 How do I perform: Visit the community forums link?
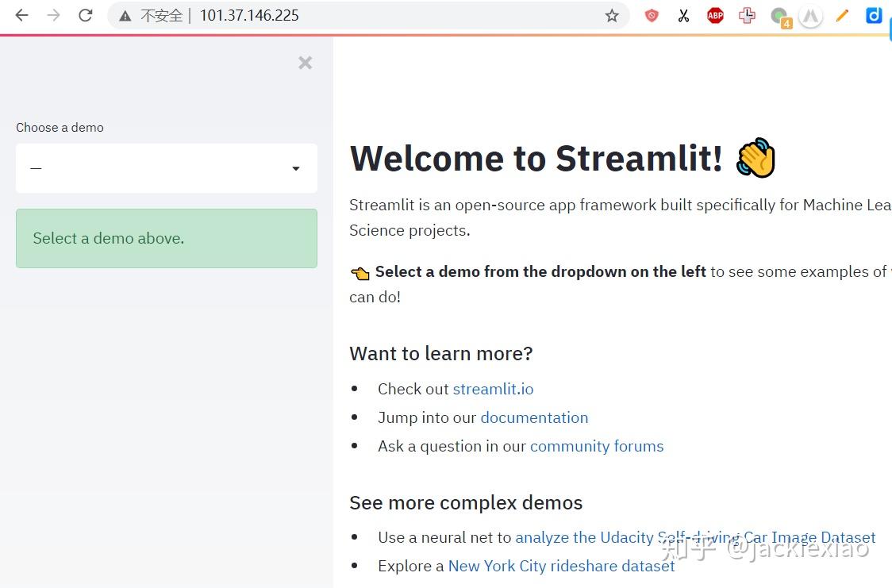(597, 446)
